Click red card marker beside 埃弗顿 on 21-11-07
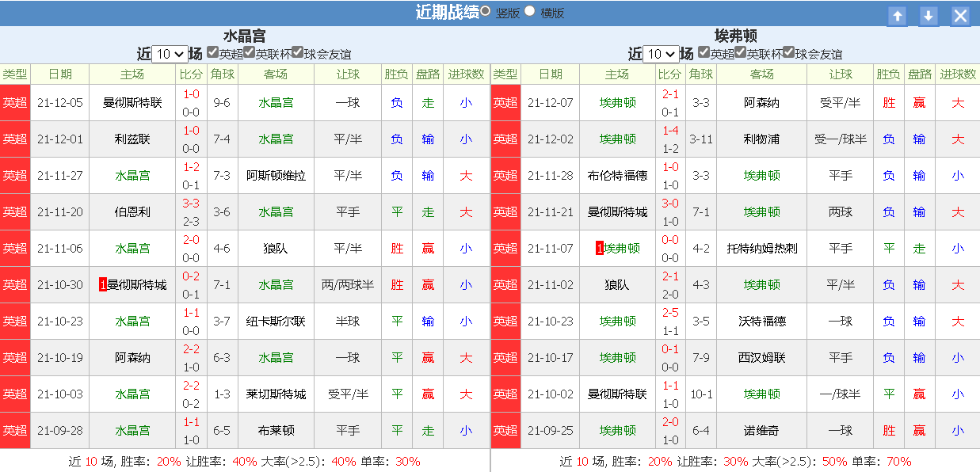The height and width of the screenshot is (472, 980). coord(600,248)
